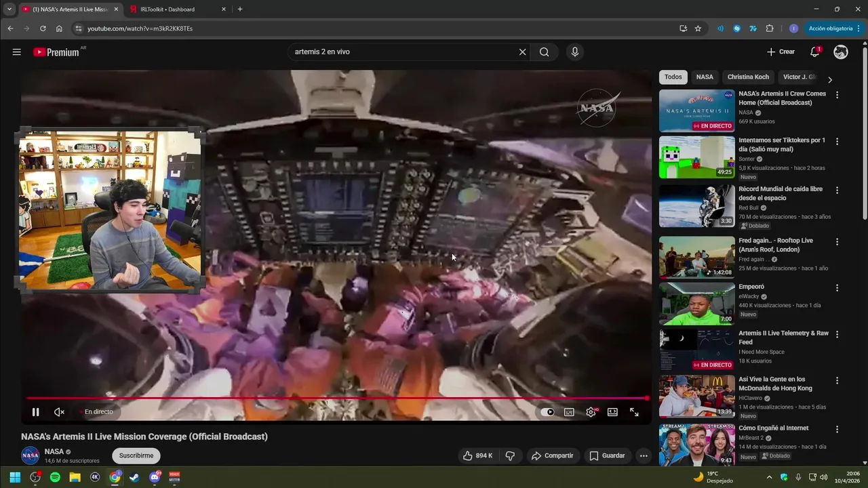Unmute the video player volume
The image size is (868, 488).
tap(59, 412)
